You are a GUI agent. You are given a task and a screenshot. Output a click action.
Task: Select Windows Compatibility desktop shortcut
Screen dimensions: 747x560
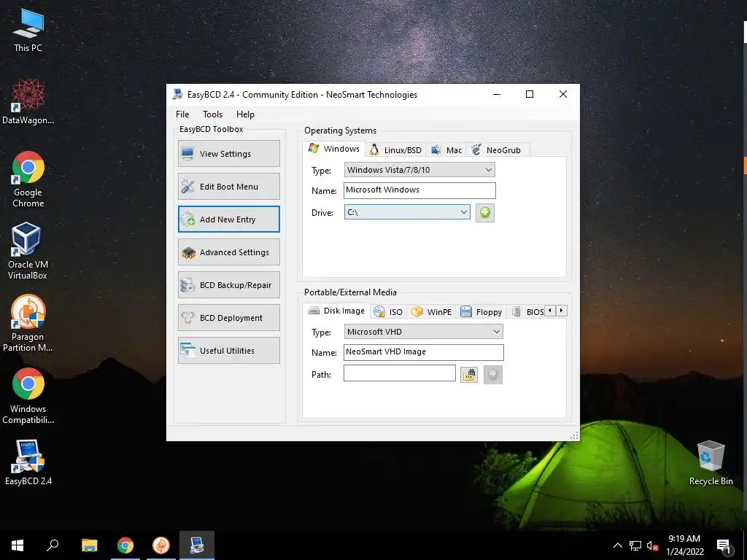[28, 396]
